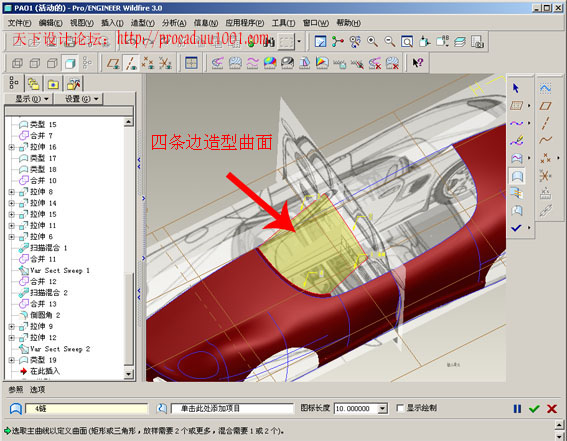Click the zoom in magnifier icon
Viewport: 567px width, 441px height.
coord(372,42)
